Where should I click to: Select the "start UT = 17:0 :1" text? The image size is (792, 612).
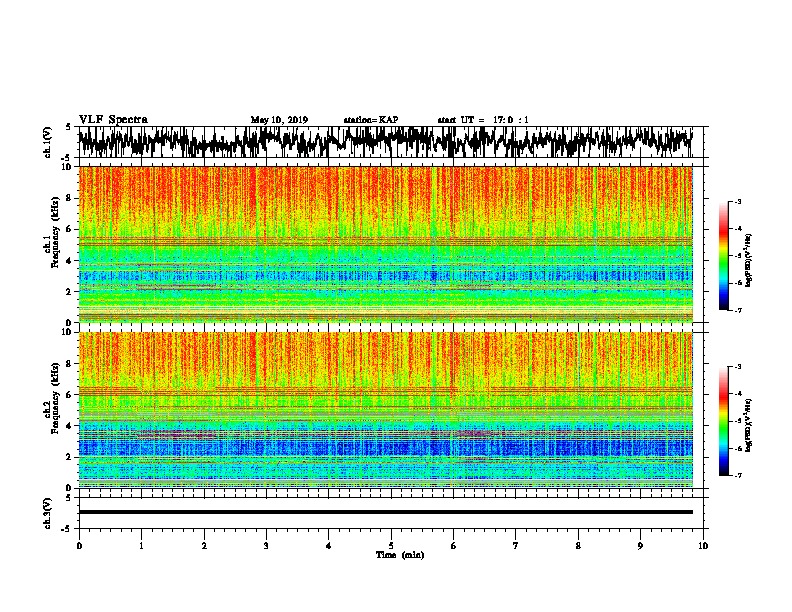coord(483,120)
